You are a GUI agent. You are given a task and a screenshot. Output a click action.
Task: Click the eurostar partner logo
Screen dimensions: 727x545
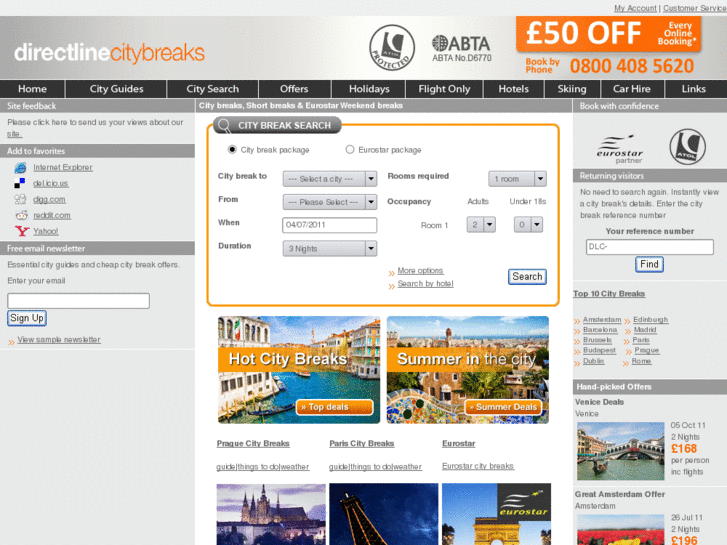[620, 149]
